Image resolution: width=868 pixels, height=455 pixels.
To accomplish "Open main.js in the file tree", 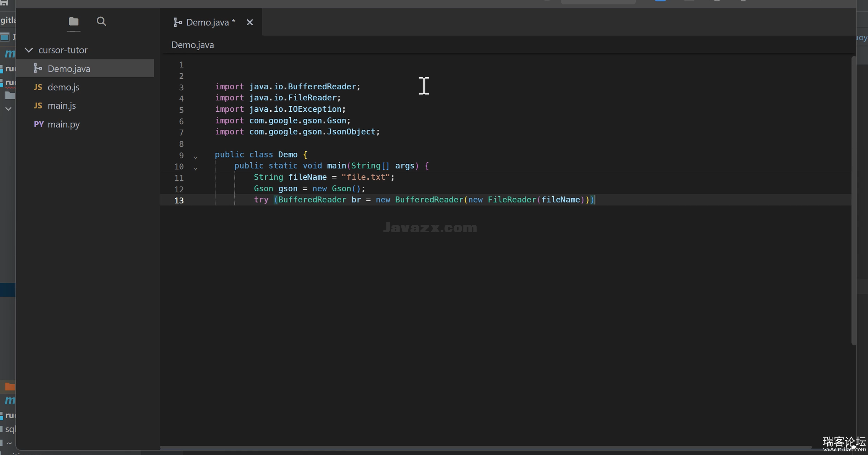I will pyautogui.click(x=85, y=106).
